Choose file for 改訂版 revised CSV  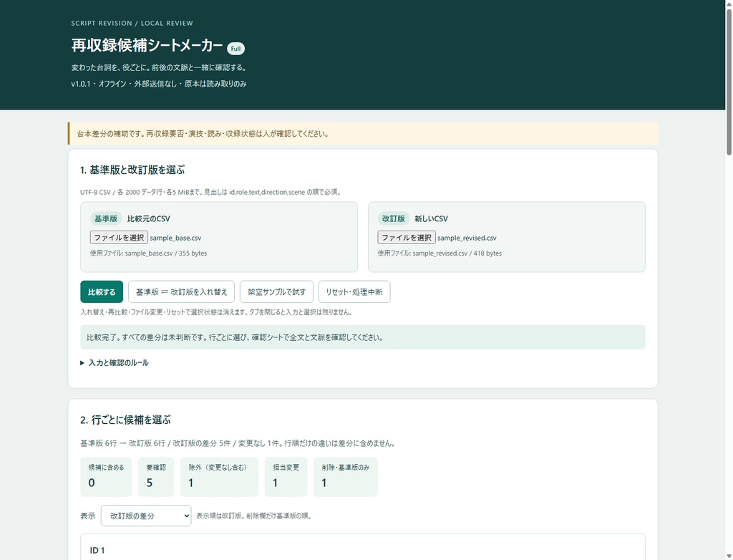[407, 238]
